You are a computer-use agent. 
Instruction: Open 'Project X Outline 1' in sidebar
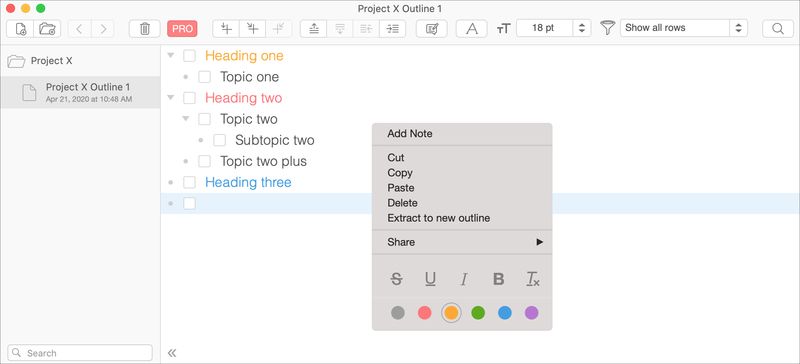[80, 92]
